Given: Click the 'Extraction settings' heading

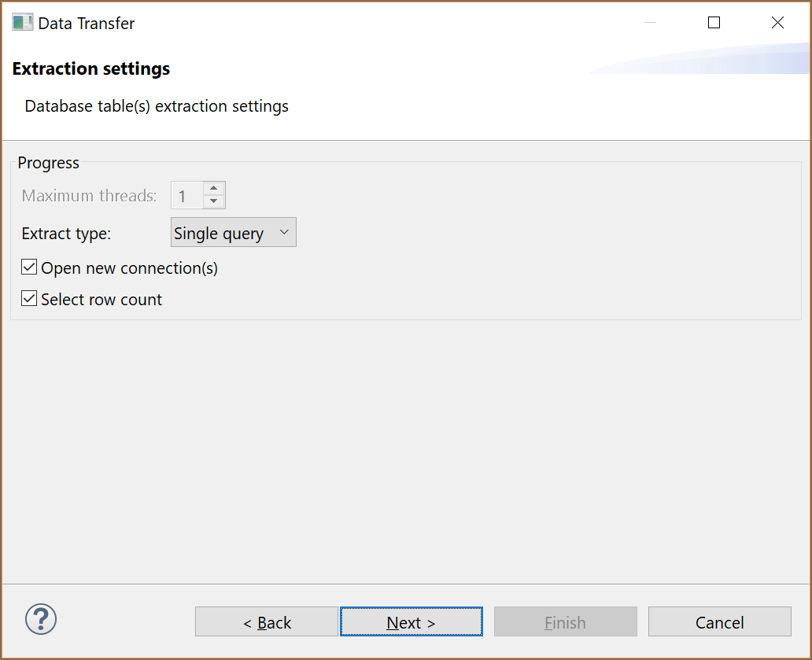Looking at the screenshot, I should click(91, 69).
